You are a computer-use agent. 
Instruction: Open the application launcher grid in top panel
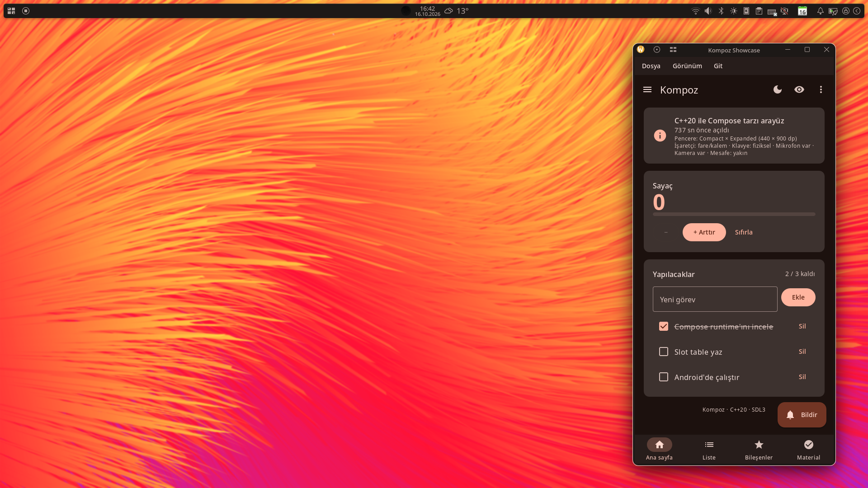coord(11,11)
